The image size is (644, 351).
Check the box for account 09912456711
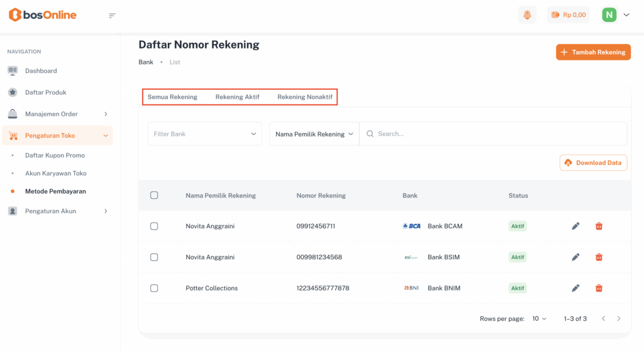point(154,226)
